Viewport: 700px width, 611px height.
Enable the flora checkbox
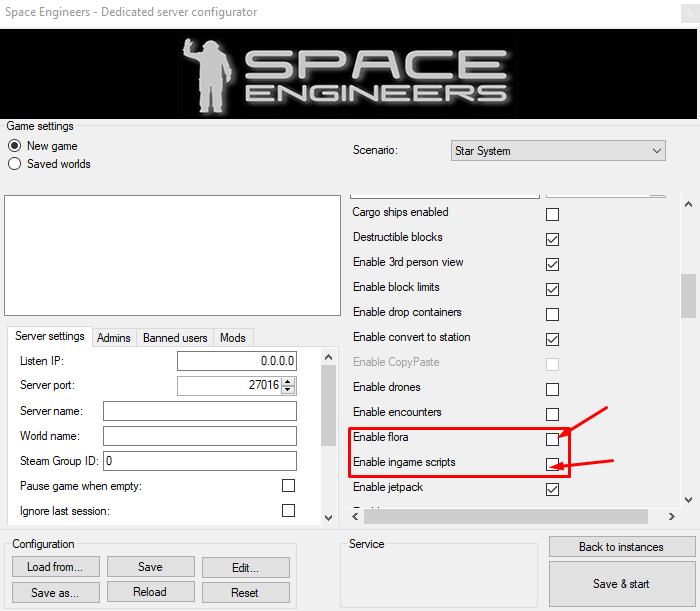[552, 439]
